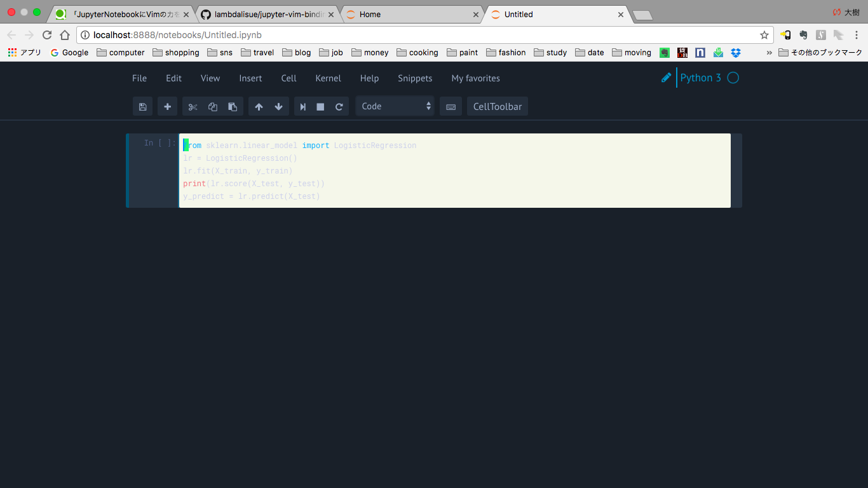Expand the Code cell type dropdown
The image size is (868, 488).
tap(395, 106)
